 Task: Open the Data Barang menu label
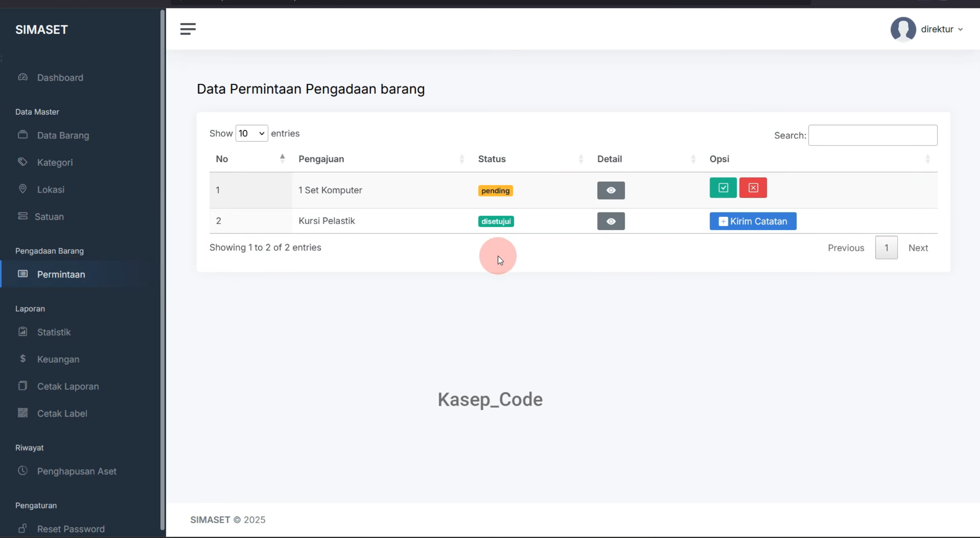click(63, 135)
